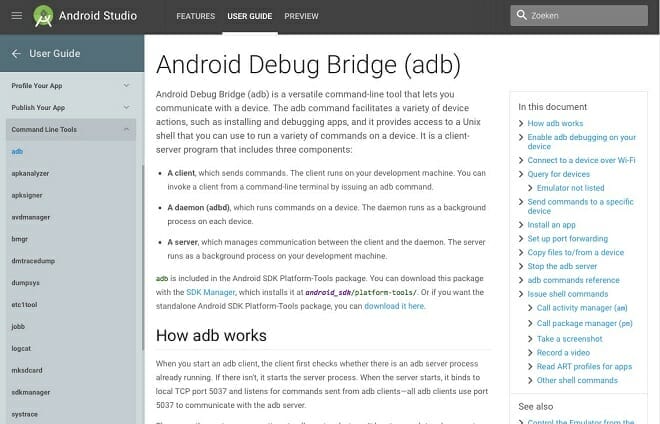Open Other shell commands link
The height and width of the screenshot is (424, 660).
click(577, 381)
